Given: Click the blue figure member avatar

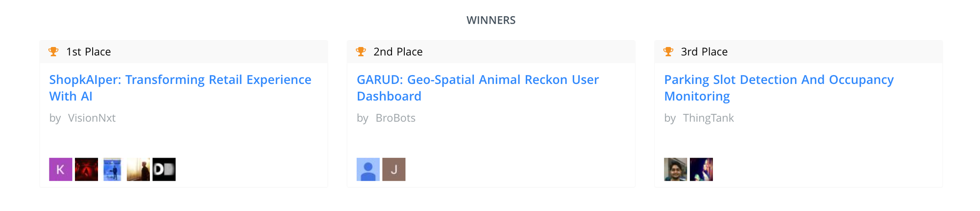Looking at the screenshot, I should (x=112, y=169).
